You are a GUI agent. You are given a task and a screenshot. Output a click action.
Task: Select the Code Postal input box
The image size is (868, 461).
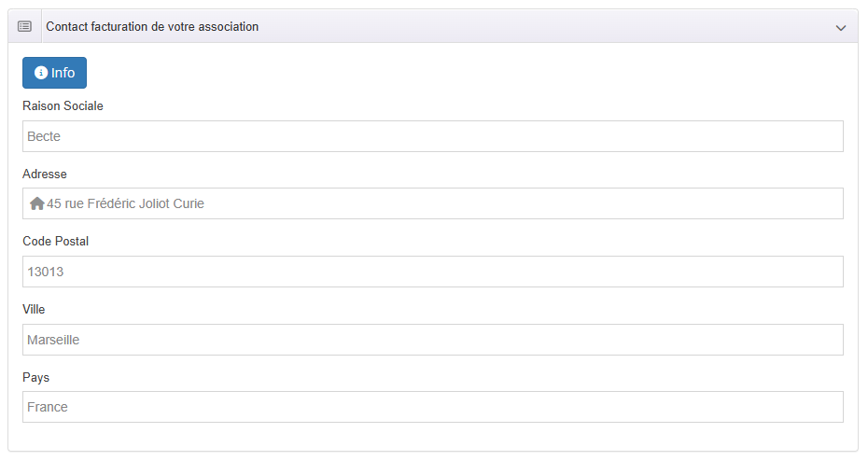433,272
